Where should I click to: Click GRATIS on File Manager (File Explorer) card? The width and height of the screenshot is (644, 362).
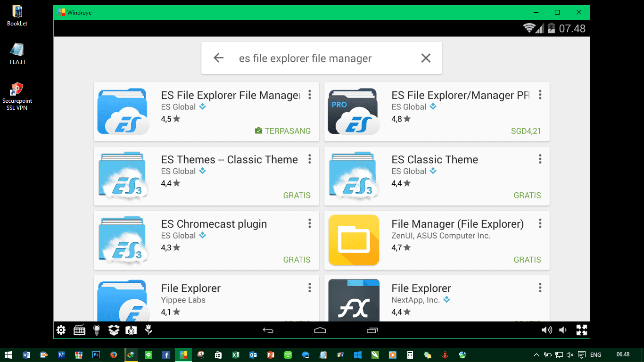click(528, 260)
